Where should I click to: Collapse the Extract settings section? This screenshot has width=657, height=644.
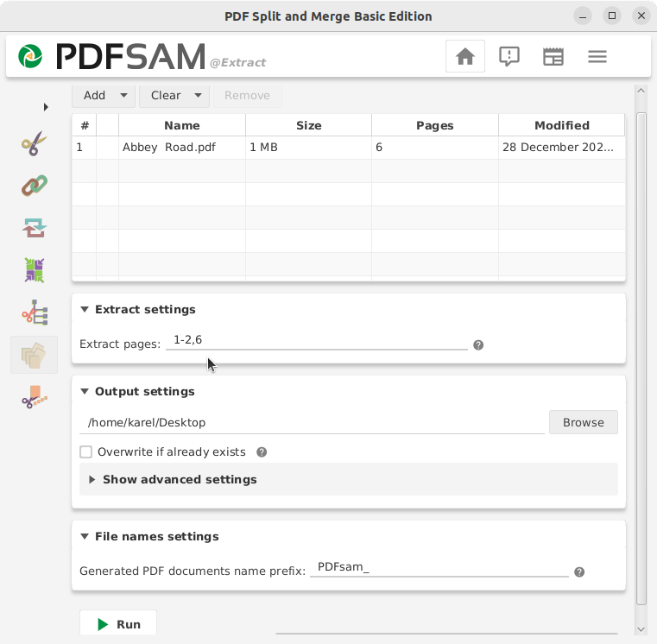[x=85, y=310]
